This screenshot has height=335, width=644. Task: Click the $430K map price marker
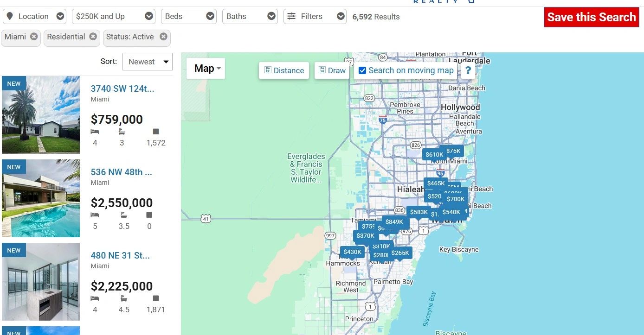[352, 252]
